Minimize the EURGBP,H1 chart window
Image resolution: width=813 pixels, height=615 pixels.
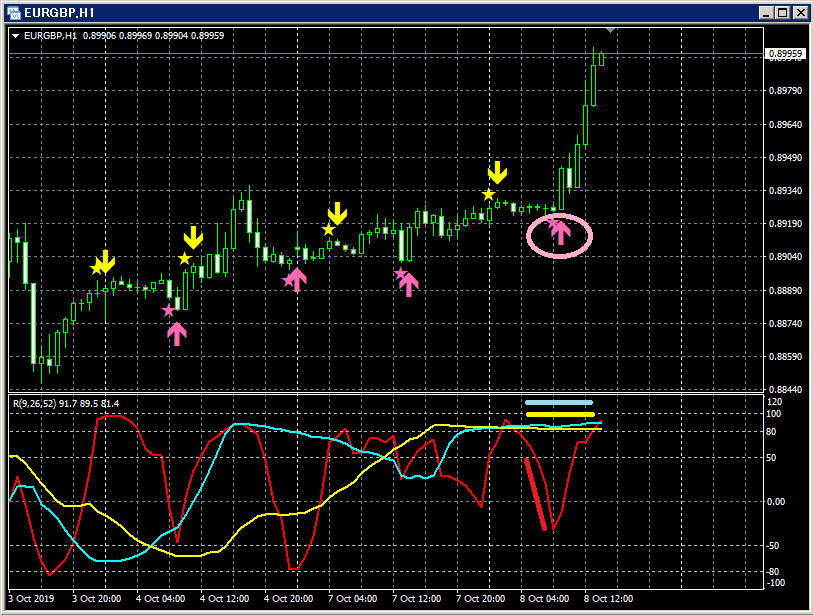pos(766,12)
